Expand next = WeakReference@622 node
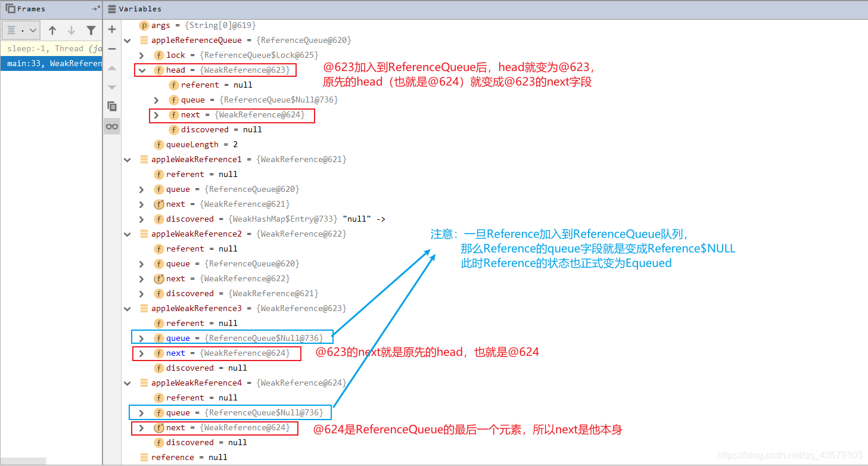Screen dimensions: 868x466 tap(142, 279)
